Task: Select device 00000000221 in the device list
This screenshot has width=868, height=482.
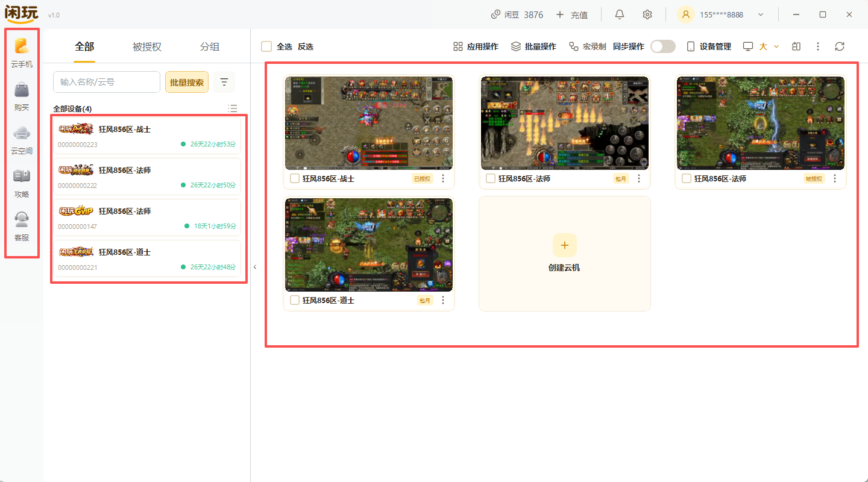Action: pos(148,258)
